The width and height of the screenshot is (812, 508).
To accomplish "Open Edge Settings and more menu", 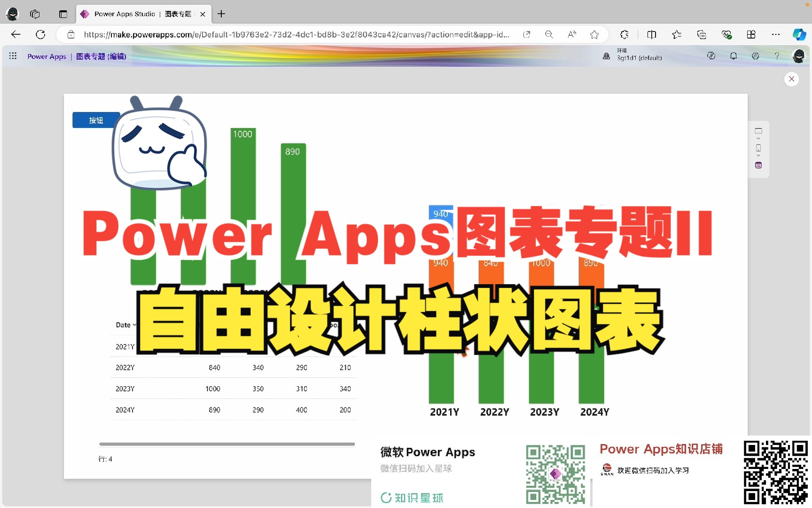I will tap(776, 34).
